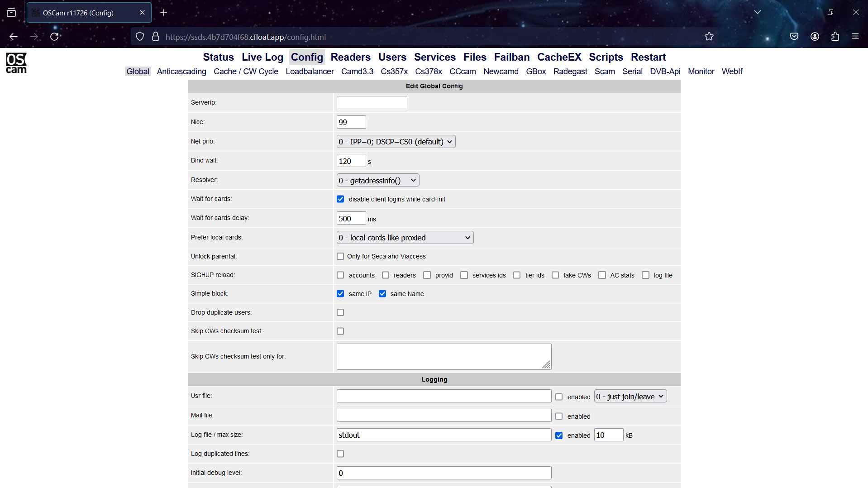Open the Readers menu
The image size is (868, 488).
351,57
